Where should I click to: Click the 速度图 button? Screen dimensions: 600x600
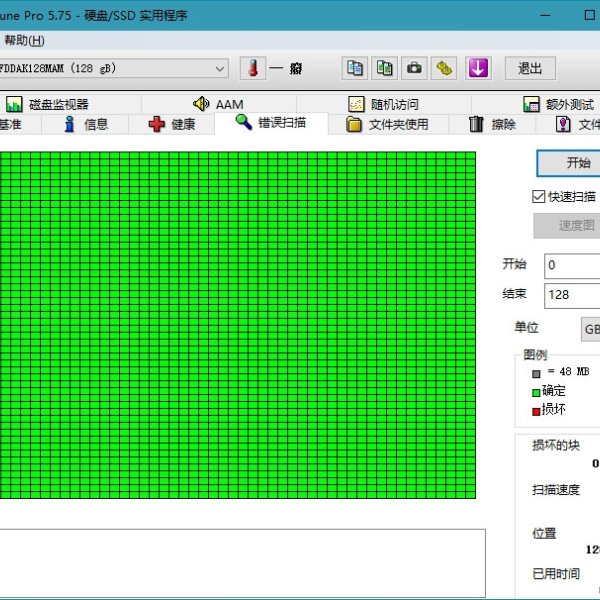(567, 226)
